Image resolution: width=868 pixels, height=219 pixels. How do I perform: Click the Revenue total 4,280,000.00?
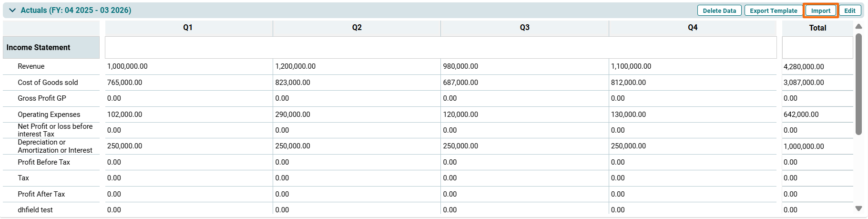(804, 67)
